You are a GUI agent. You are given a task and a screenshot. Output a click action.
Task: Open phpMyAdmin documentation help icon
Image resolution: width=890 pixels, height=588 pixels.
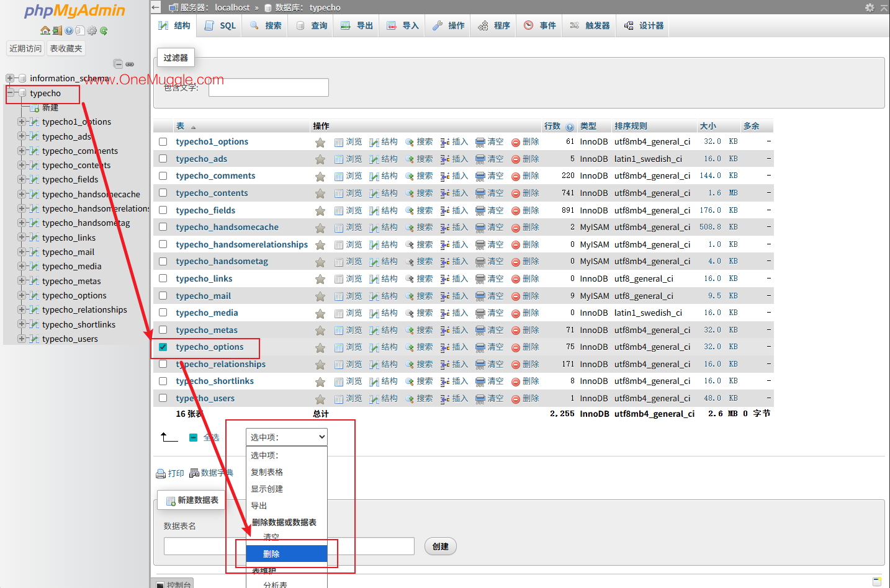pos(69,30)
